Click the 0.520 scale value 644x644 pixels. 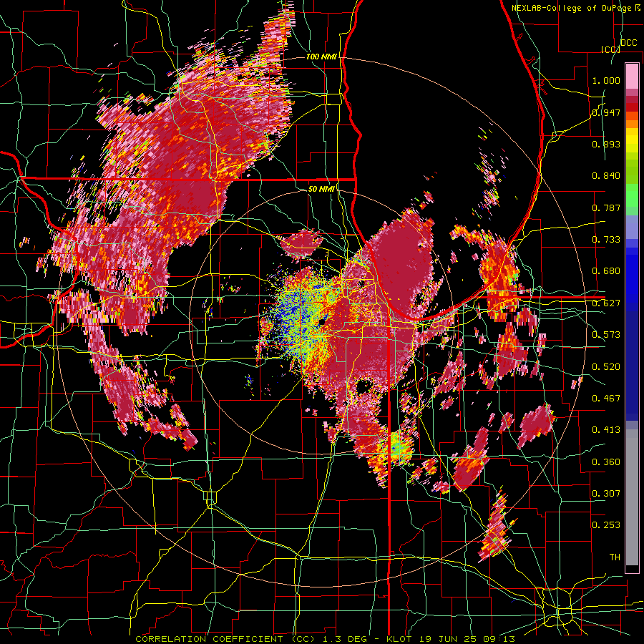tap(606, 367)
